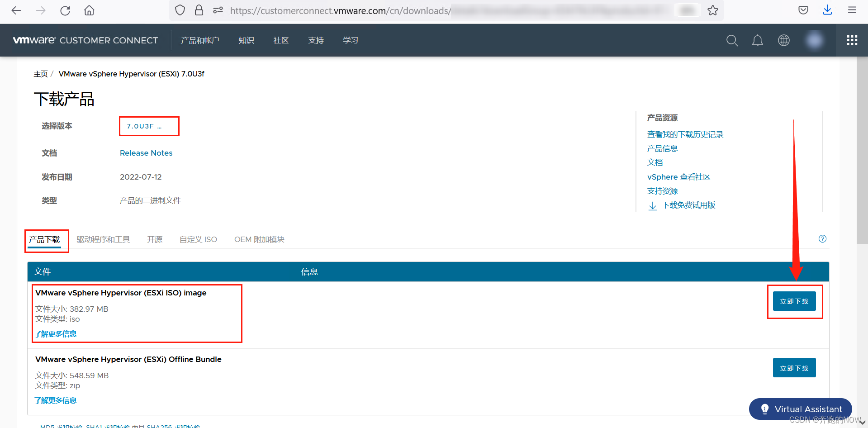Switch to the 自定义 ISO tab
The image size is (868, 428).
[x=198, y=239]
